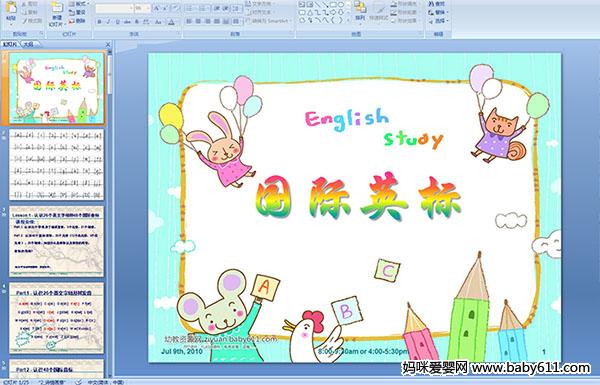Select the Lesson 1 slide thumbnail
Viewport: 600px width, 385px height.
57,241
